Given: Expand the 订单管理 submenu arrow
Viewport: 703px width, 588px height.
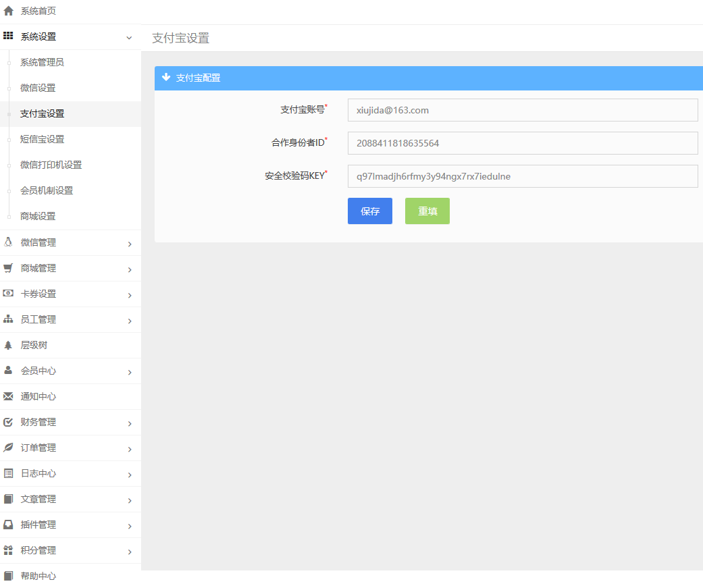Looking at the screenshot, I should [x=130, y=449].
